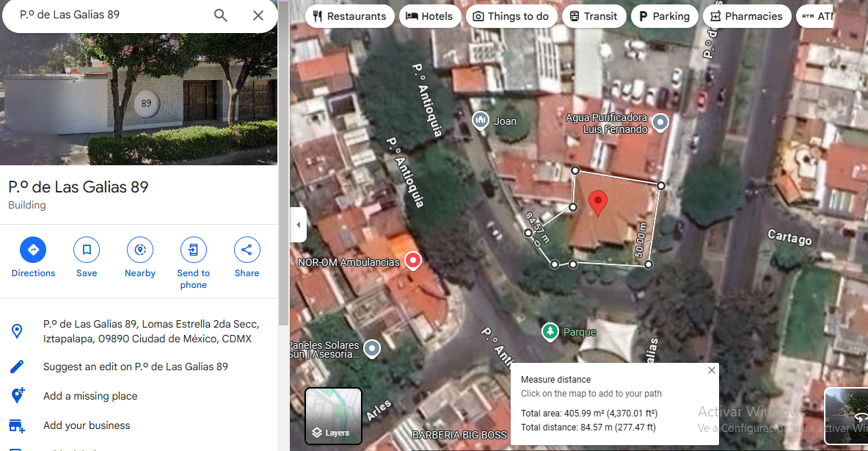868x451 pixels.
Task: Click the NOR-OM Ambulancias red marker
Action: click(413, 261)
